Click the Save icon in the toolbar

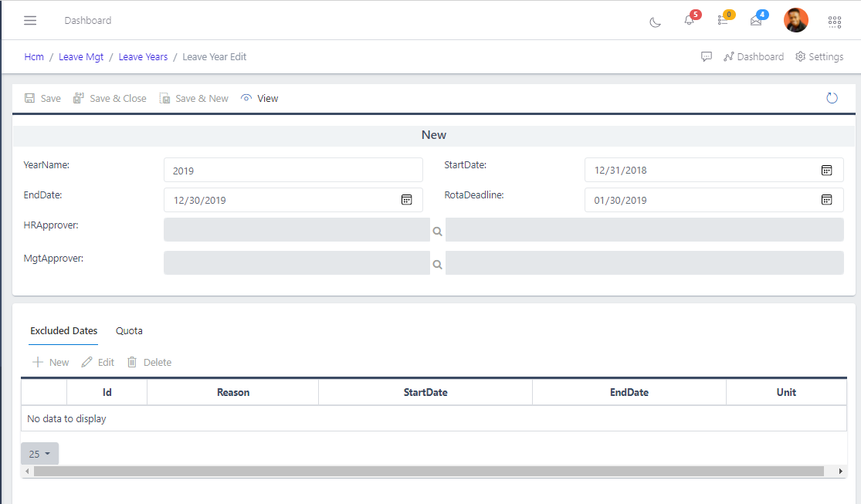click(x=29, y=98)
